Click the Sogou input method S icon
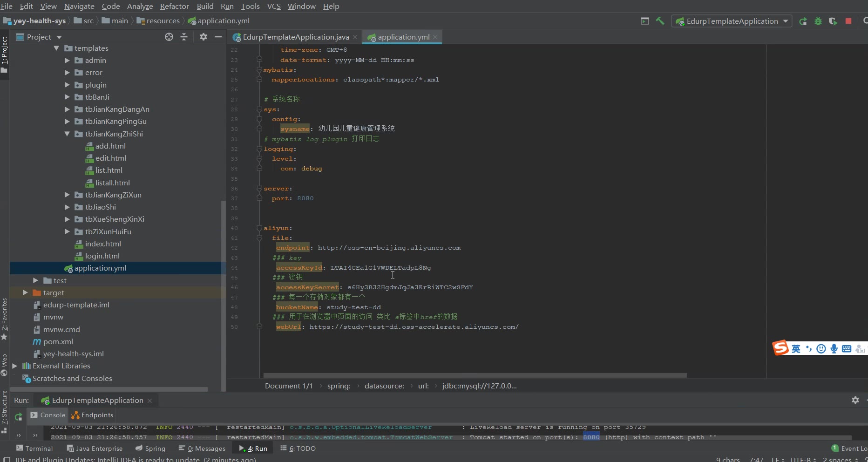Viewport: 868px width, 462px height. (x=781, y=348)
